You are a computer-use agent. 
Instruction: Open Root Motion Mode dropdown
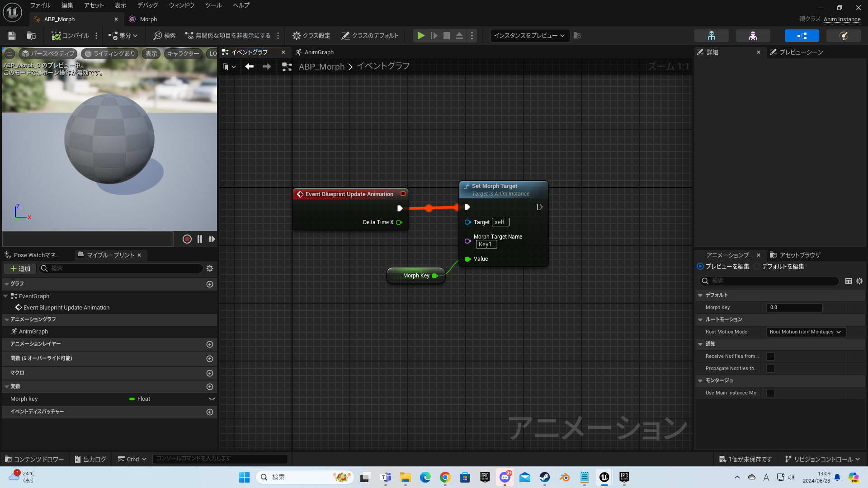[x=806, y=332]
